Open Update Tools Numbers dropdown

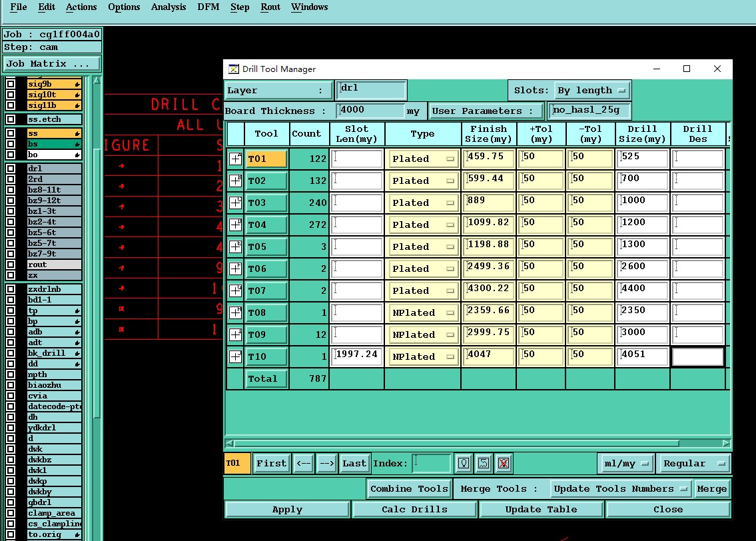[621, 488]
